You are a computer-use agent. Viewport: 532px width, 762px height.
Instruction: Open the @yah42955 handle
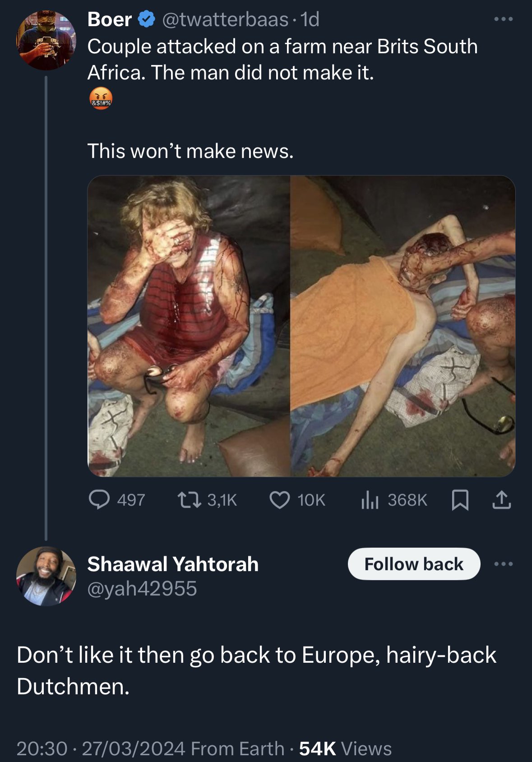pyautogui.click(x=142, y=589)
